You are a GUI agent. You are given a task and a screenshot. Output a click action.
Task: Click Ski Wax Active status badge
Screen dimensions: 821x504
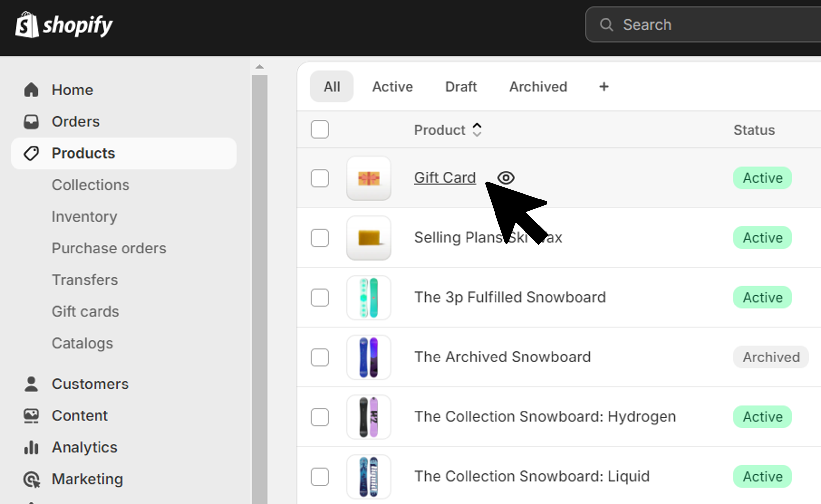[x=762, y=238]
